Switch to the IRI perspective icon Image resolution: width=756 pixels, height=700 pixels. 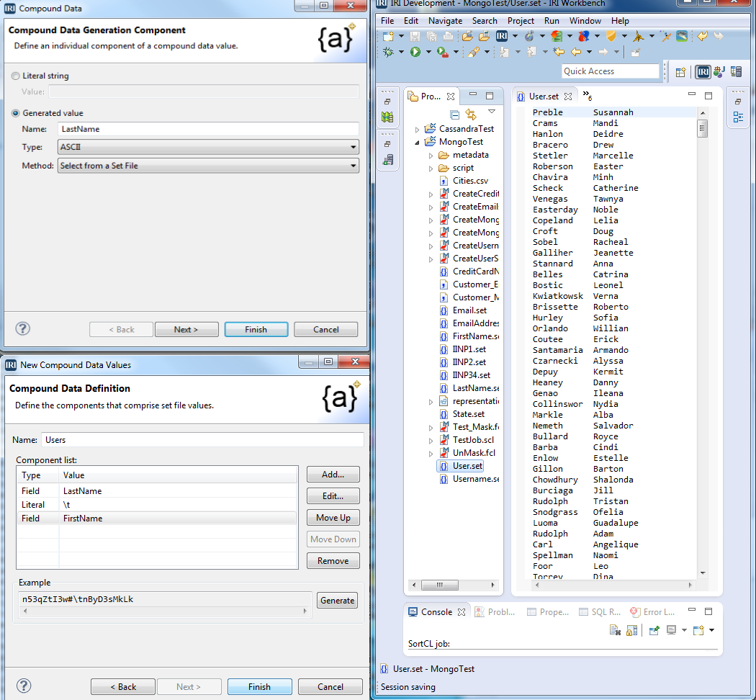[x=703, y=72]
